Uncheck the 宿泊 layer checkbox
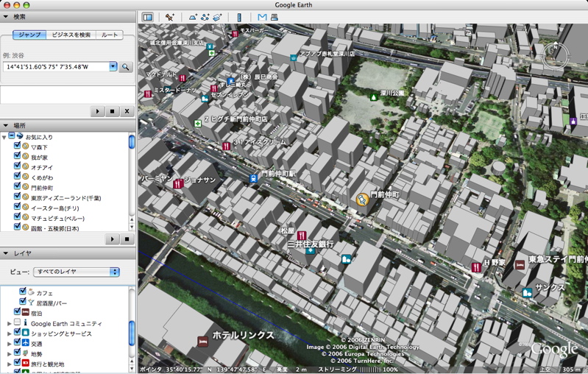 point(17,311)
